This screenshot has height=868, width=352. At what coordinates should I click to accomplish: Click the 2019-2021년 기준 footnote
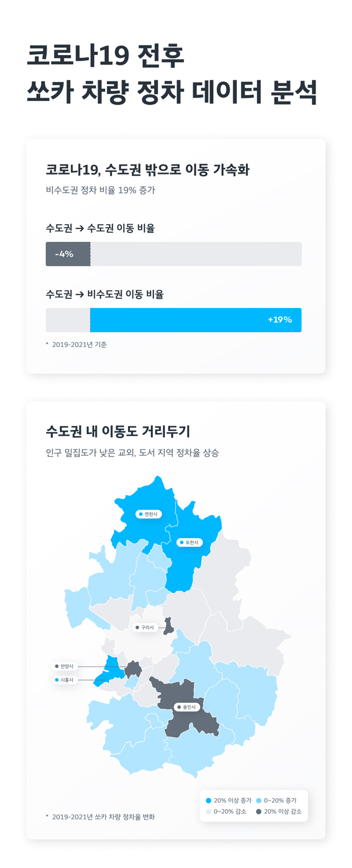click(76, 345)
